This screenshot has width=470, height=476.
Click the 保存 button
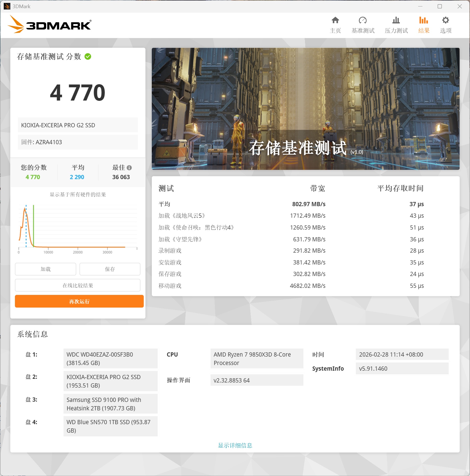tap(110, 269)
